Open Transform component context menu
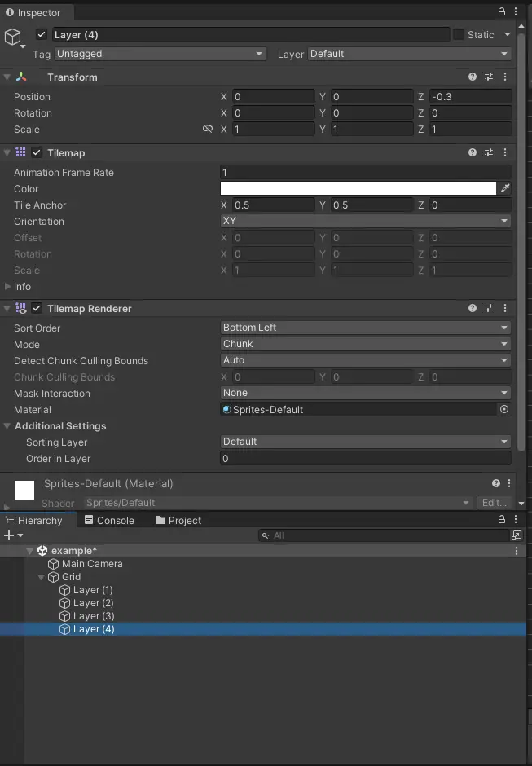This screenshot has width=532, height=766. (x=505, y=77)
